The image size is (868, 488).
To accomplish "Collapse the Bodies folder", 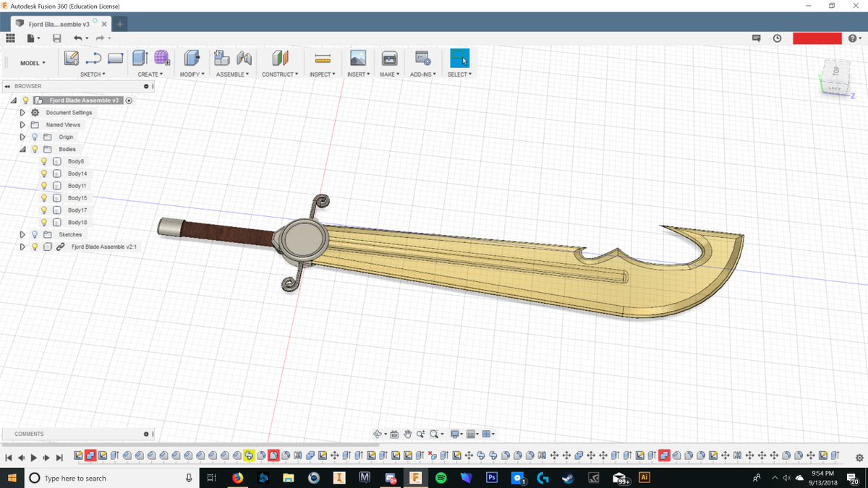I will (x=22, y=149).
